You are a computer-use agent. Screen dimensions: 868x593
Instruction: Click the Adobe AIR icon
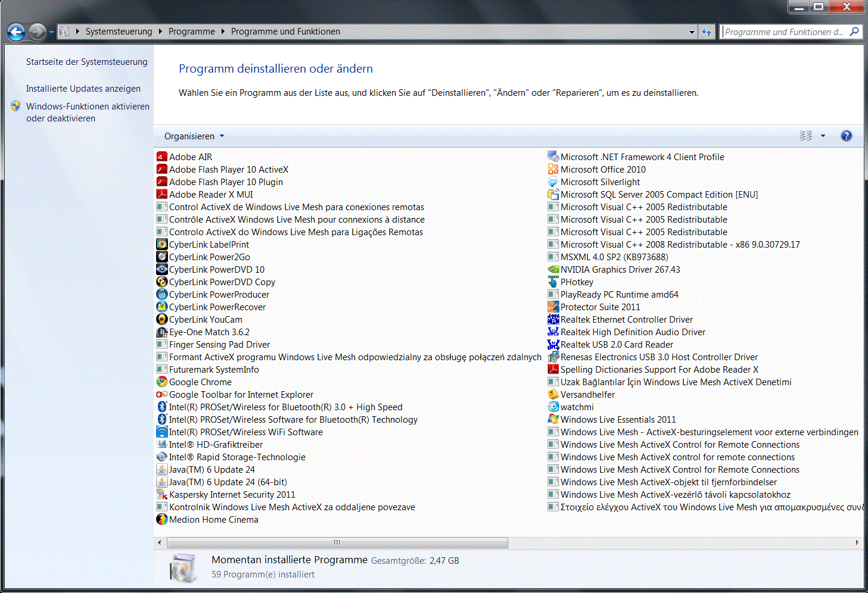(161, 157)
